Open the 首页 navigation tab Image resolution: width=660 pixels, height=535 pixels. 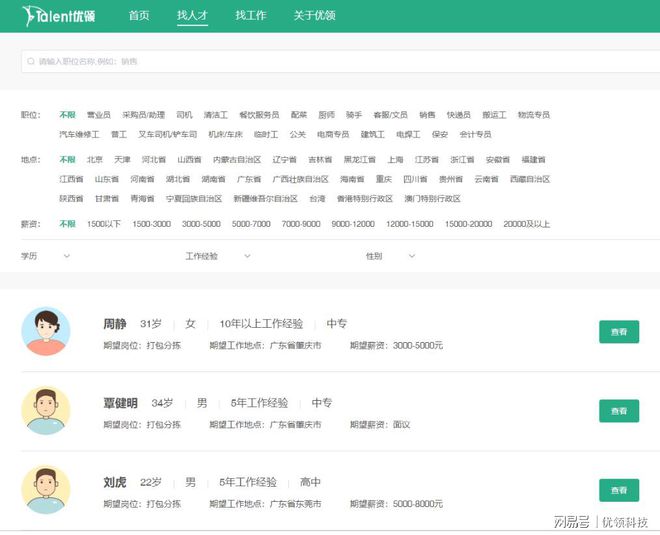coord(139,16)
